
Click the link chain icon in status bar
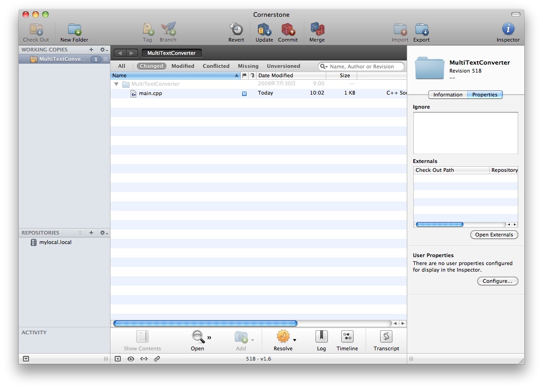point(157,359)
